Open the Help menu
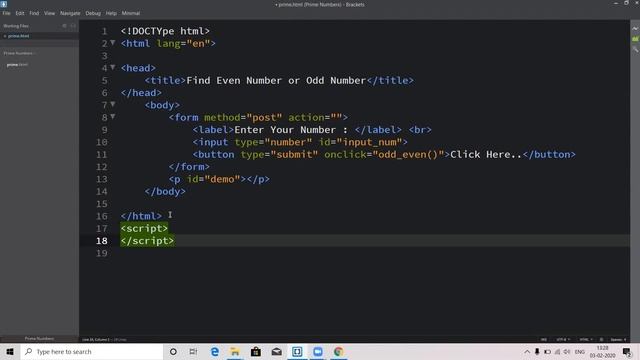The image size is (640, 360). tap(111, 13)
